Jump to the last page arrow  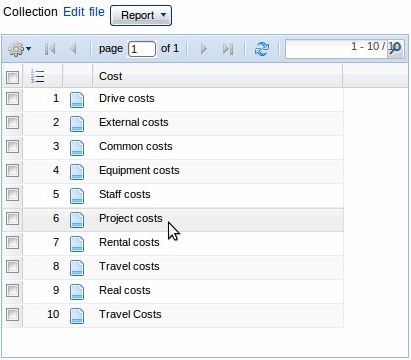pos(228,49)
